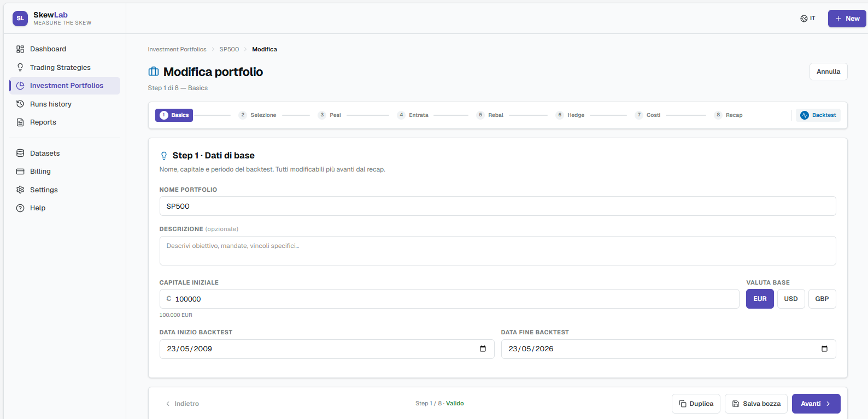Click the Indietro left chevron icon
The image size is (868, 419).
click(168, 404)
